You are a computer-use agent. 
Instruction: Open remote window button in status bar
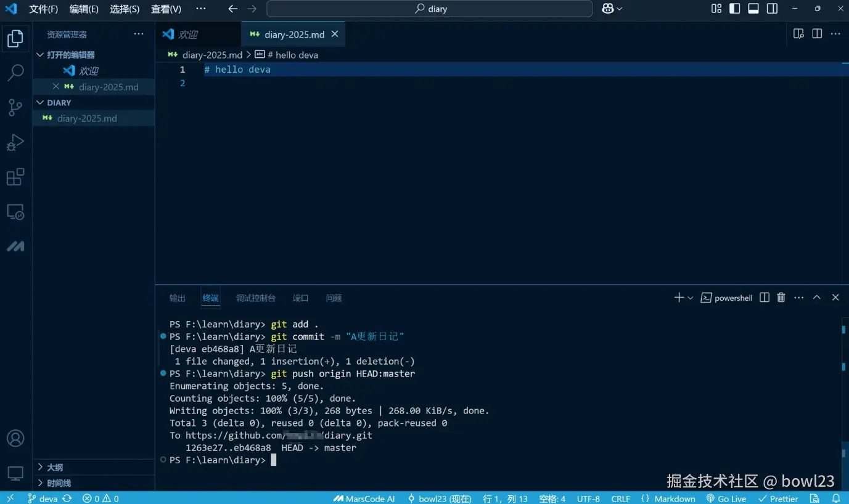click(10, 498)
